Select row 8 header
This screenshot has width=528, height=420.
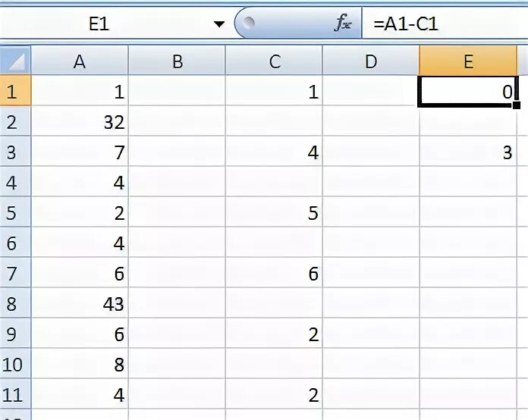(15, 303)
